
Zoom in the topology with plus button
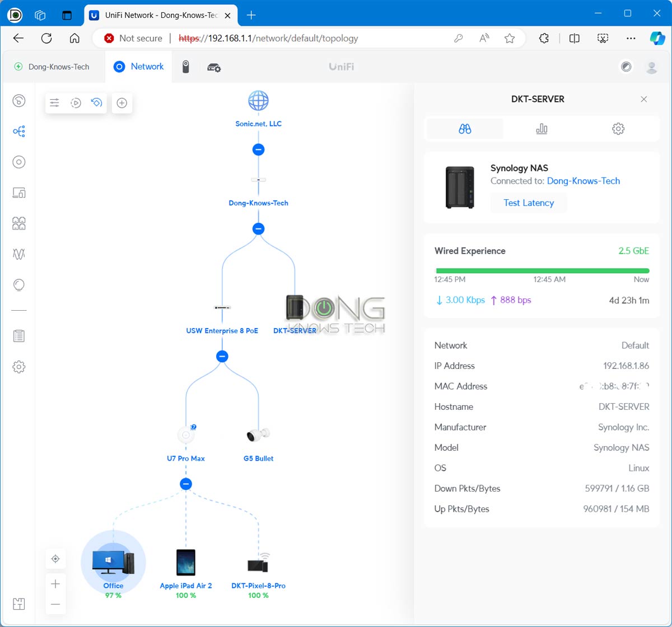[x=55, y=584]
